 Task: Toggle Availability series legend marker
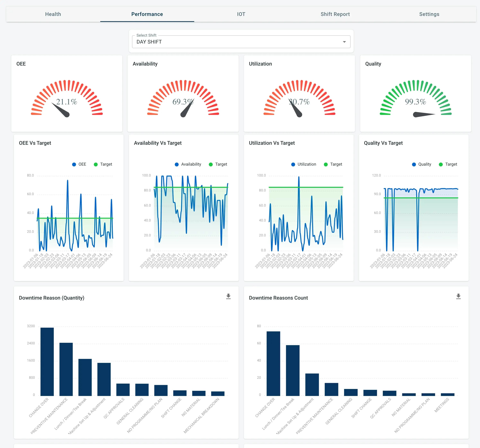point(177,164)
